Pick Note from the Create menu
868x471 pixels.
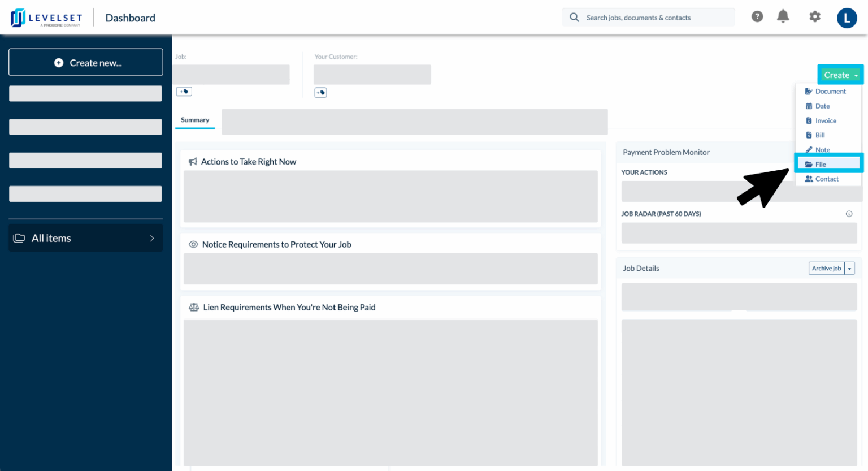828,150
